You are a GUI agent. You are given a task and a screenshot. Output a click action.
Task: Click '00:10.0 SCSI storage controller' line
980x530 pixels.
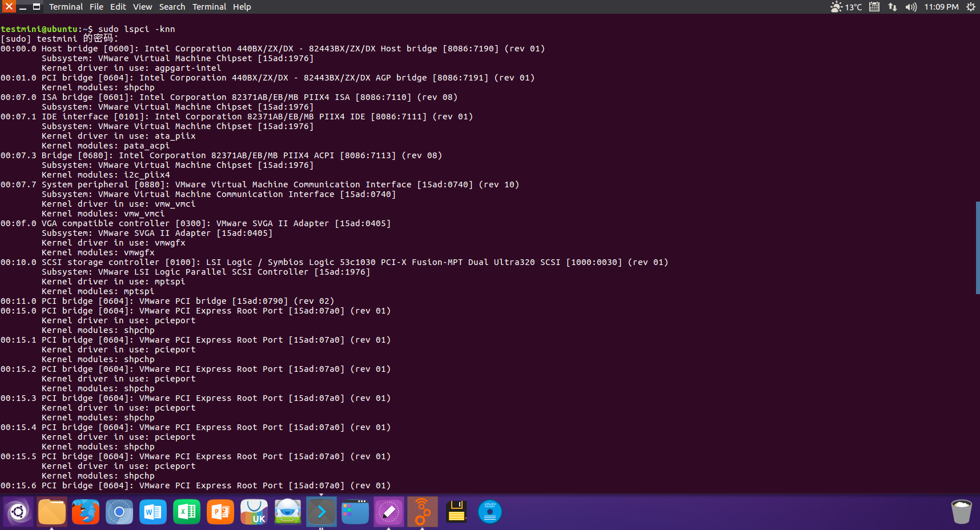[334, 262]
